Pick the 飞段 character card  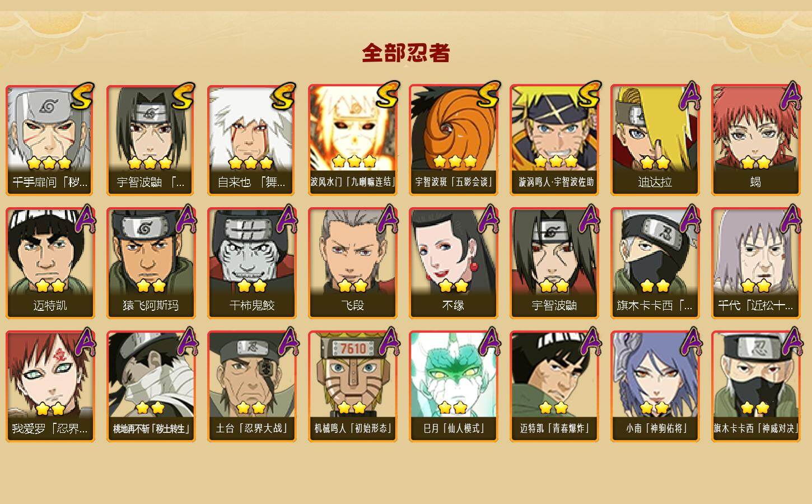point(352,263)
